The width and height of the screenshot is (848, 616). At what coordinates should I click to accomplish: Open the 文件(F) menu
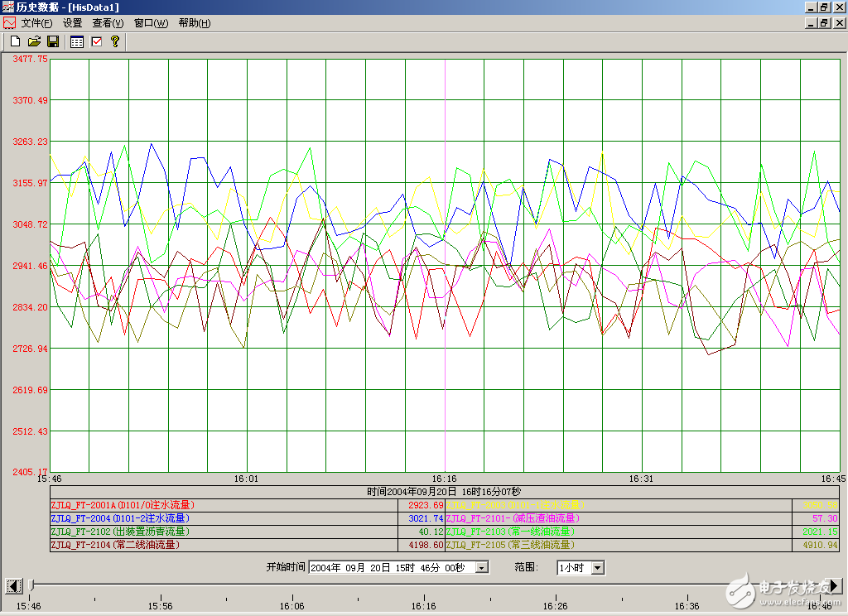pos(36,23)
